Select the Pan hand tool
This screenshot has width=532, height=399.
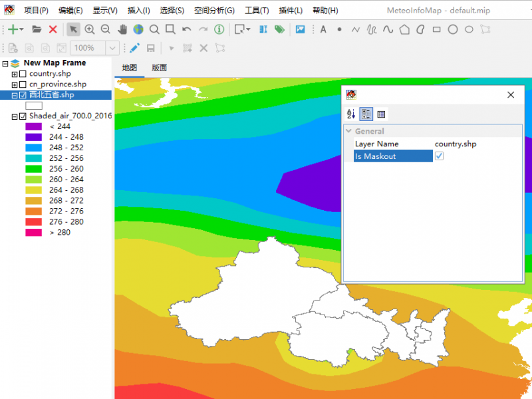[x=122, y=29]
